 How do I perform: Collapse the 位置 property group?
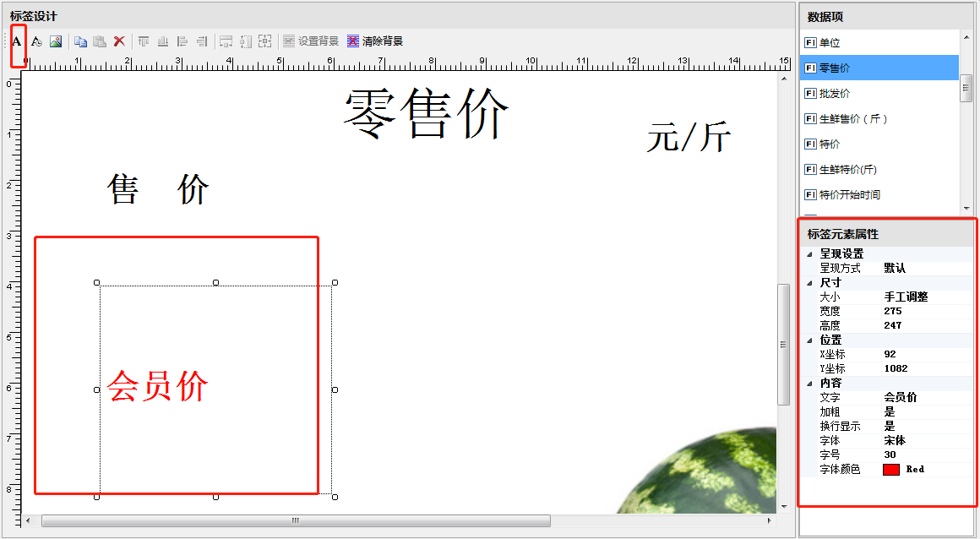(809, 340)
